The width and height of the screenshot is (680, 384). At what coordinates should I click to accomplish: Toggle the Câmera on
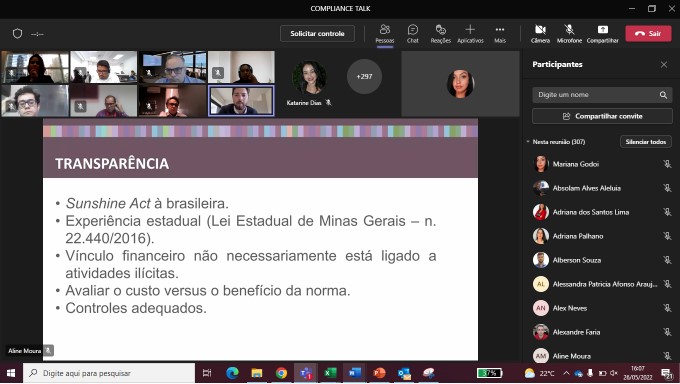pos(540,34)
